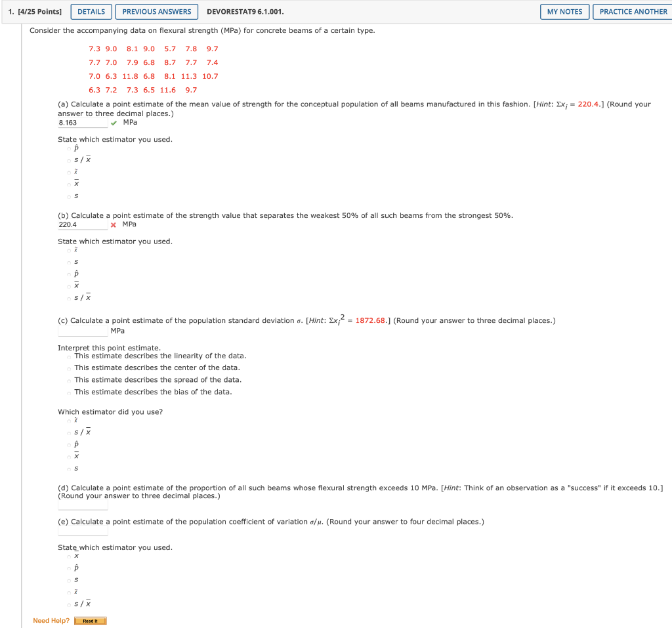Select the x̄ estimator in part (a)
672x628 pixels.
coord(69,183)
